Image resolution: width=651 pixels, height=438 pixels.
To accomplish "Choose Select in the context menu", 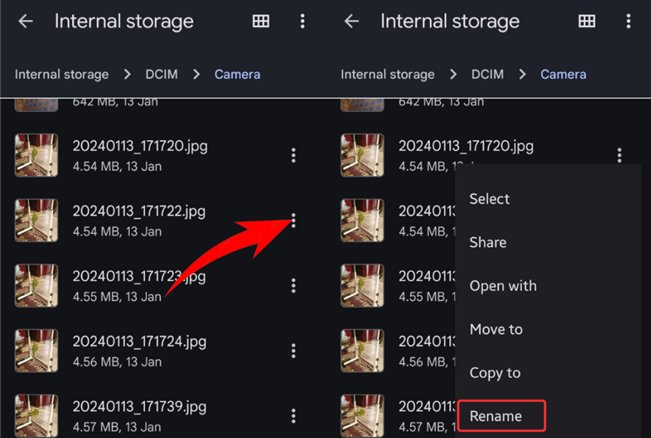I will coord(489,199).
